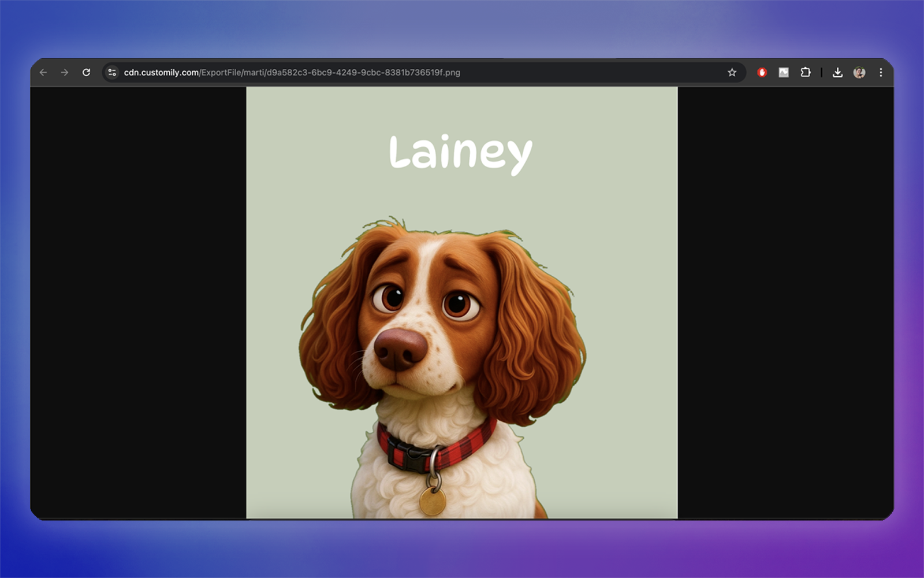This screenshot has height=578, width=924.
Task: Bookmark this page with the star icon
Action: (732, 72)
